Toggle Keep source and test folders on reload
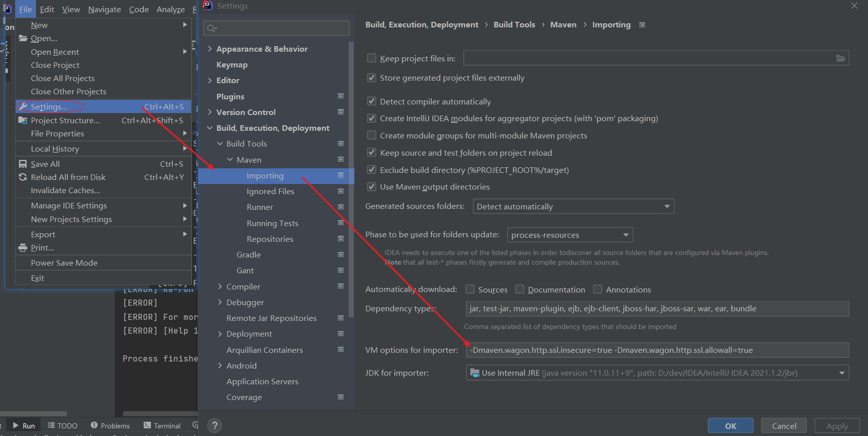This screenshot has height=436, width=868. click(x=371, y=153)
